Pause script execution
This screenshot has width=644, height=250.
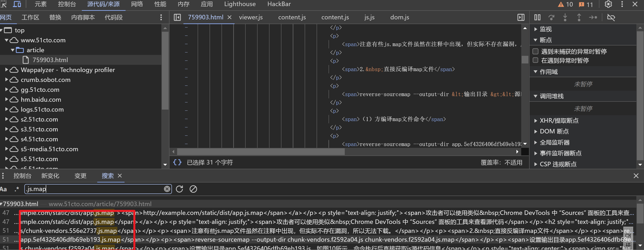[537, 17]
